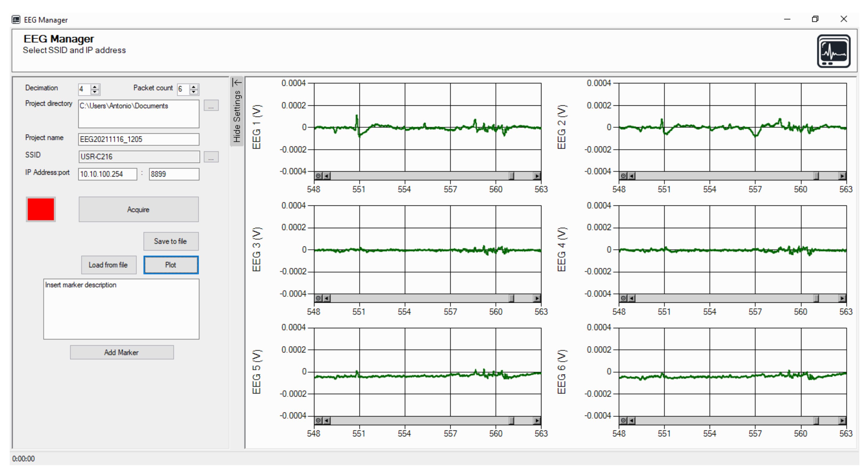Open the SSID selection browse button
868x476 pixels.
pyautogui.click(x=211, y=157)
